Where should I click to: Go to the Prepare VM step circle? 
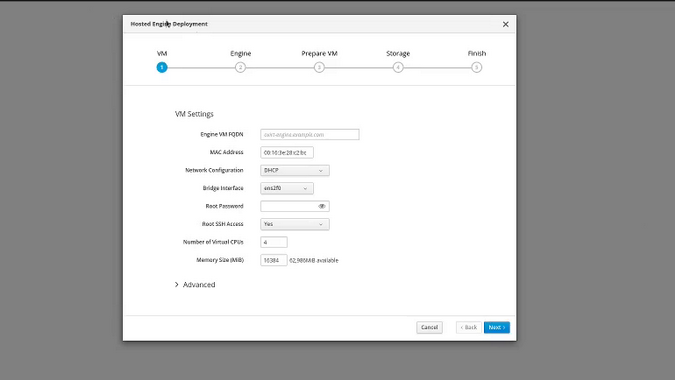pyautogui.click(x=319, y=68)
